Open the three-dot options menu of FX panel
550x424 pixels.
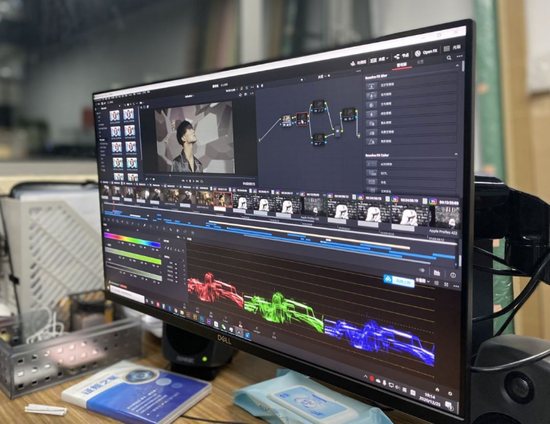459,56
